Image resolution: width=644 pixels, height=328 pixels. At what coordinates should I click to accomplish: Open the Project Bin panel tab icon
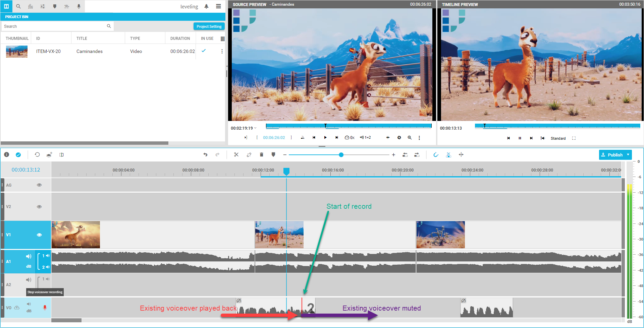click(6, 6)
